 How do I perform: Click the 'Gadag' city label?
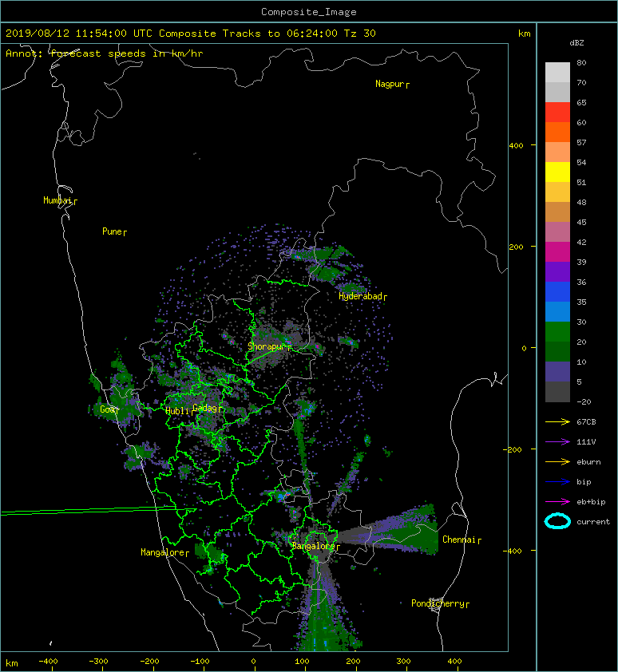(x=206, y=408)
